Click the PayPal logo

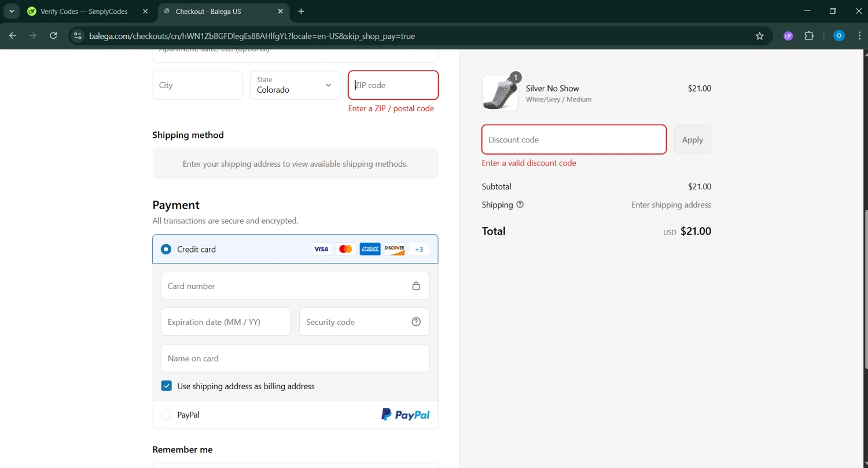[x=405, y=415]
